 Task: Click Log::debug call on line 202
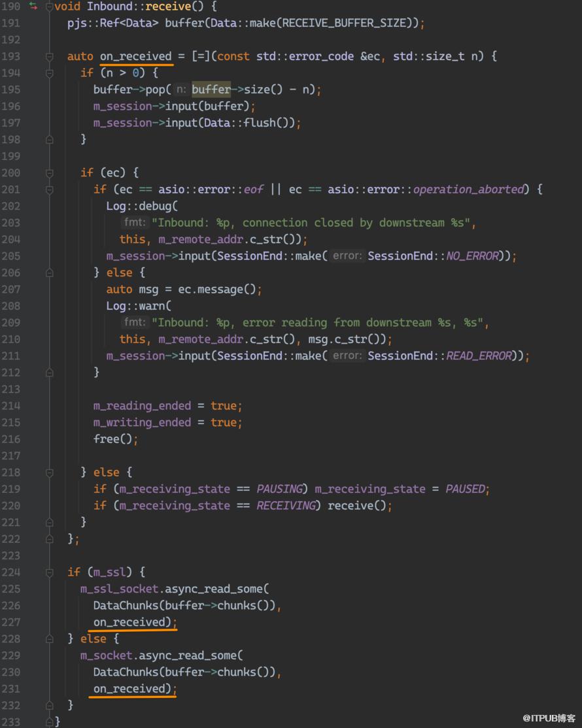(x=142, y=206)
